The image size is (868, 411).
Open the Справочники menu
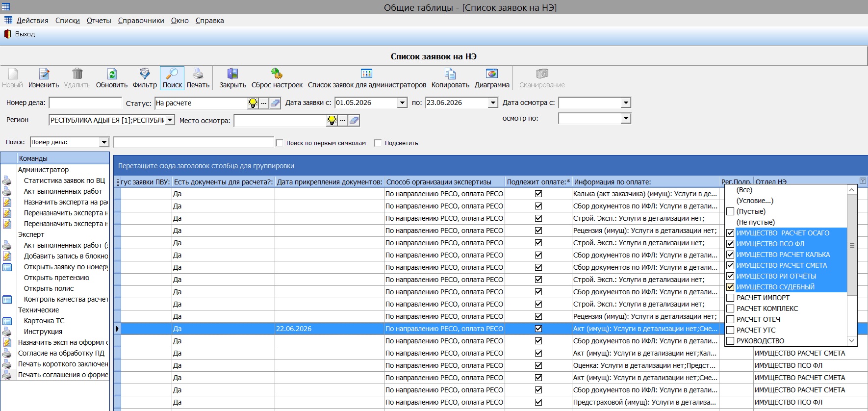pos(141,21)
